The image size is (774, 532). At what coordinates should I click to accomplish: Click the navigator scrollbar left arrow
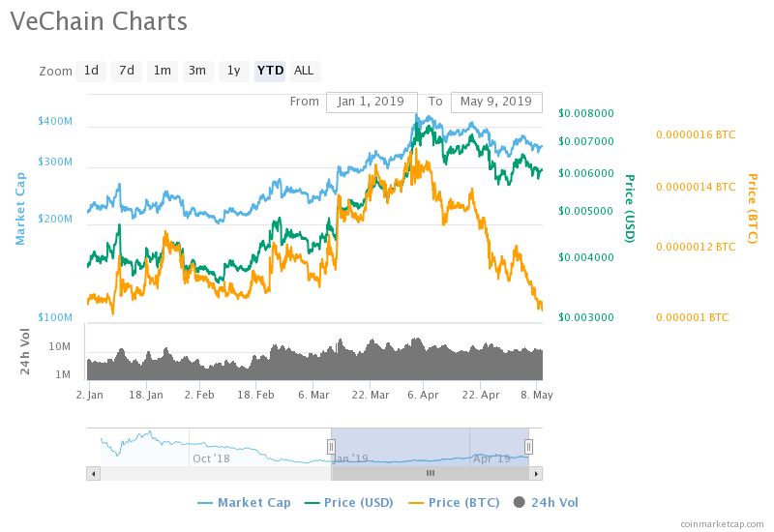point(93,474)
